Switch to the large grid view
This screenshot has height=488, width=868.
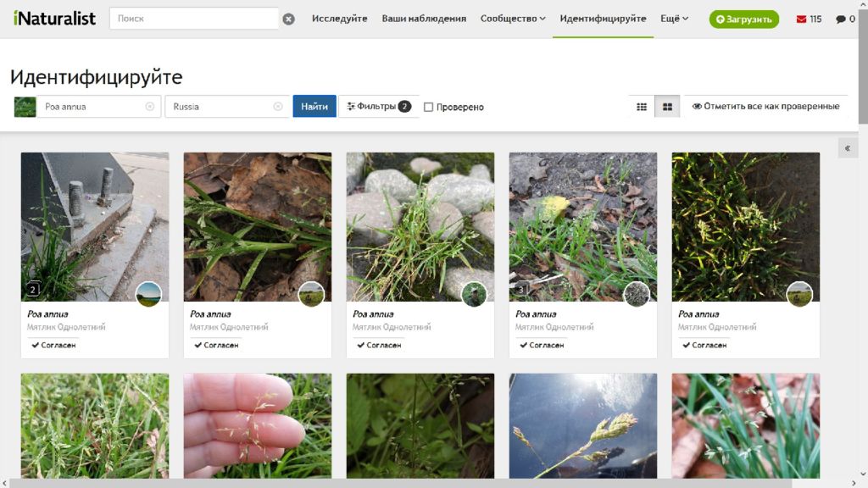tap(667, 106)
